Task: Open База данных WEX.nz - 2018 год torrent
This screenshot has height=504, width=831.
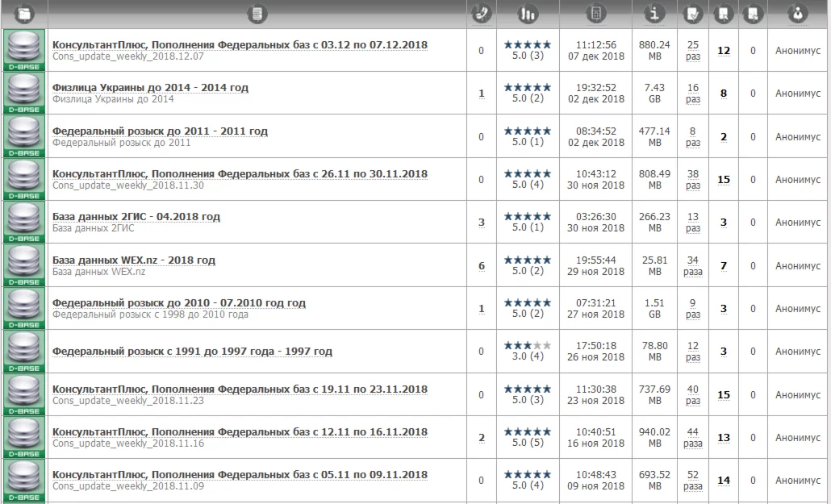Action: coord(134,260)
